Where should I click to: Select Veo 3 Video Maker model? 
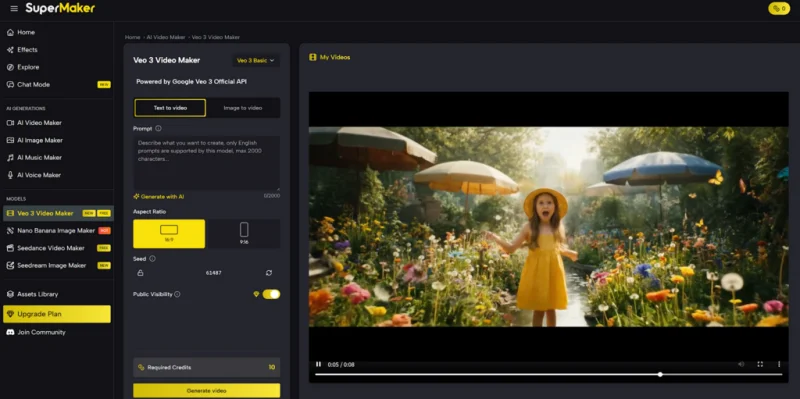pos(58,213)
